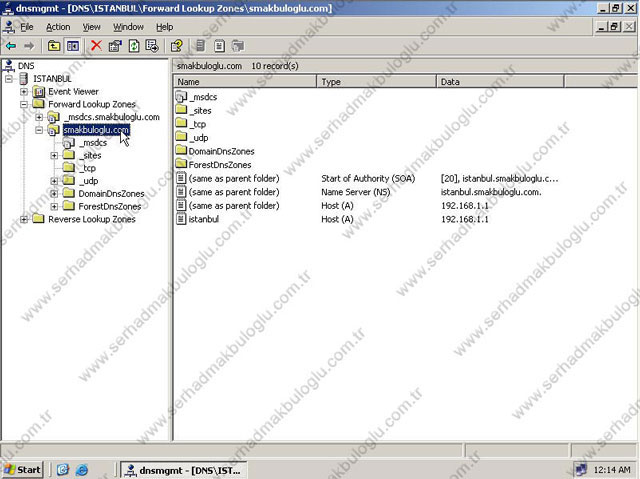The width and height of the screenshot is (640, 479).
Task: Click the New Record toolbar icon
Action: [x=219, y=46]
